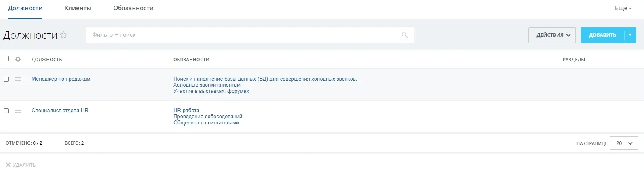644x175 pixels.
Task: Click the Отмечено: 0 / 2 counter text
Action: point(24,143)
